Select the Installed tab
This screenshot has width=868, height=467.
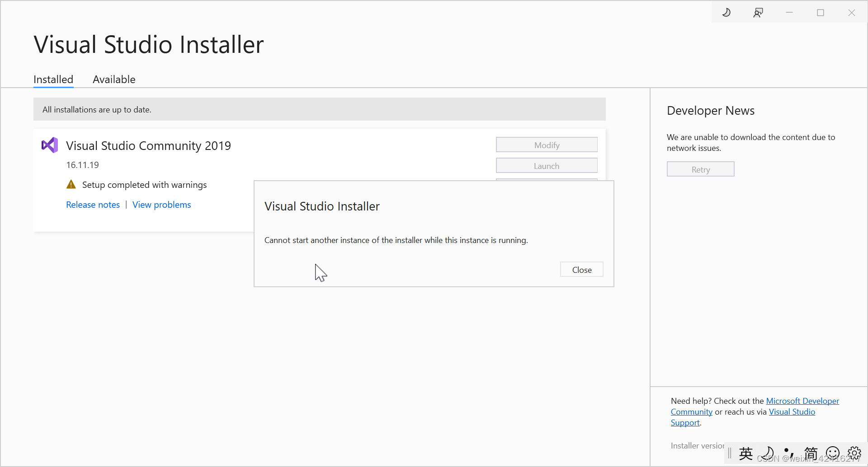(x=53, y=79)
